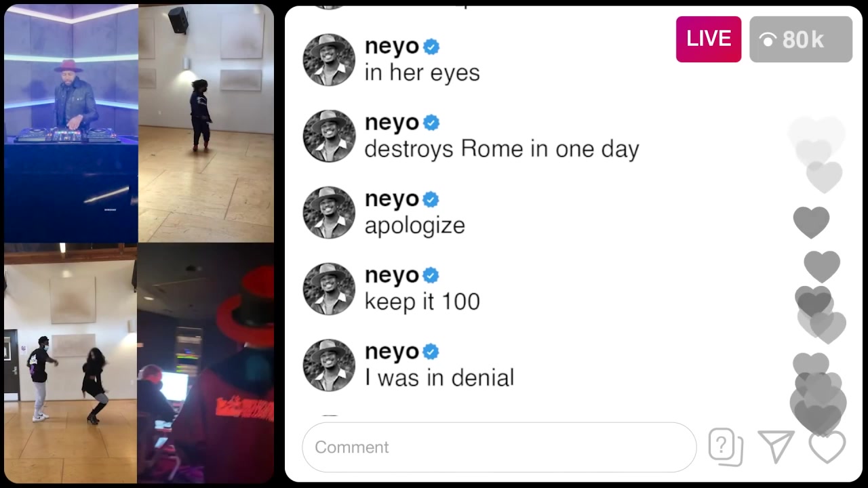Click the paper plane share icon
868x488 pixels.
776,447
